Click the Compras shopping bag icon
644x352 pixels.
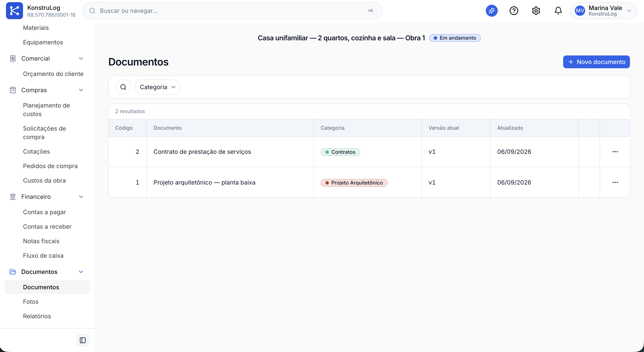13,90
